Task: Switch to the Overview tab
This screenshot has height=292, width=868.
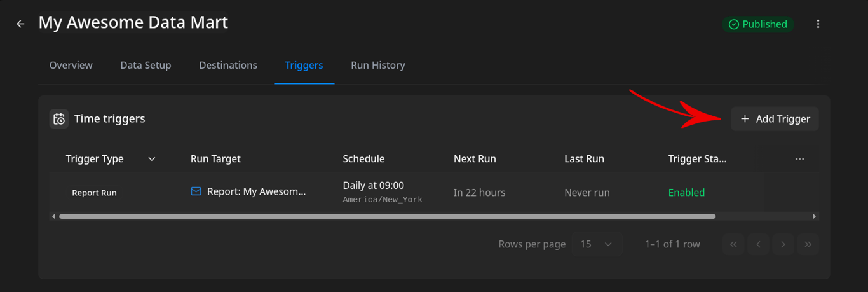Action: click(x=71, y=65)
